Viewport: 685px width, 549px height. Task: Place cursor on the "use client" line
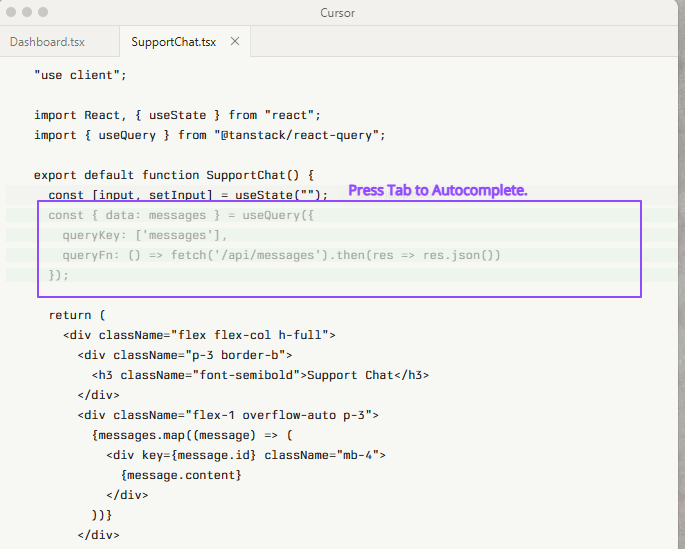coord(80,75)
